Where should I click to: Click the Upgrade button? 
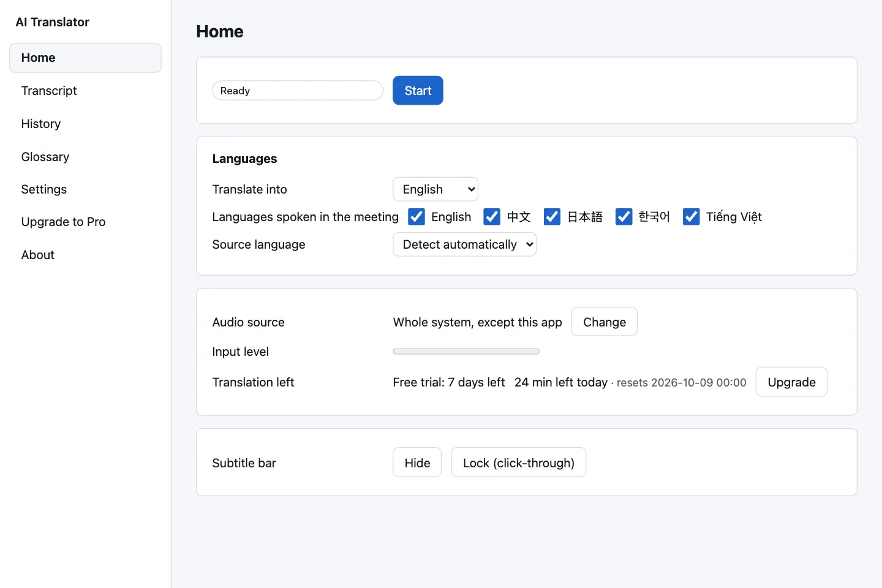pyautogui.click(x=791, y=382)
